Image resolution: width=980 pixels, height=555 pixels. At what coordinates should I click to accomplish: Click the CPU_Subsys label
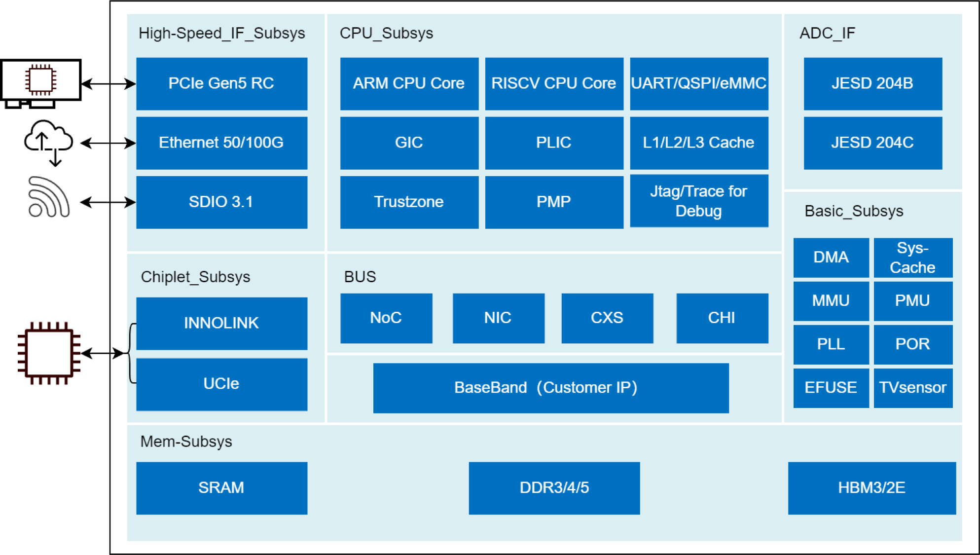[x=386, y=33]
